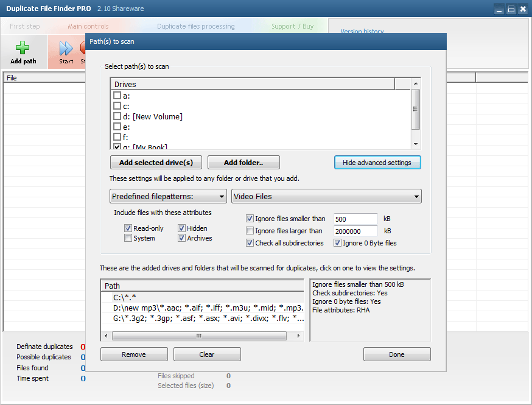Click the green plus Add path icon
This screenshot has width=532, height=405.
pos(23,48)
